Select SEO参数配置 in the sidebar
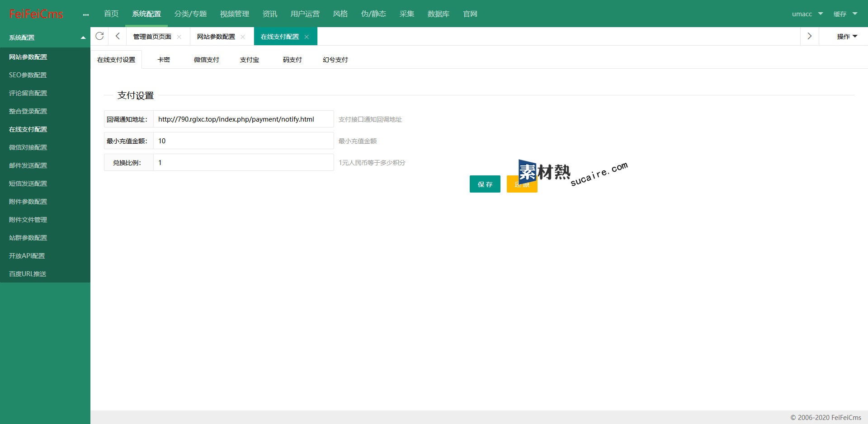868x424 pixels. pos(28,75)
